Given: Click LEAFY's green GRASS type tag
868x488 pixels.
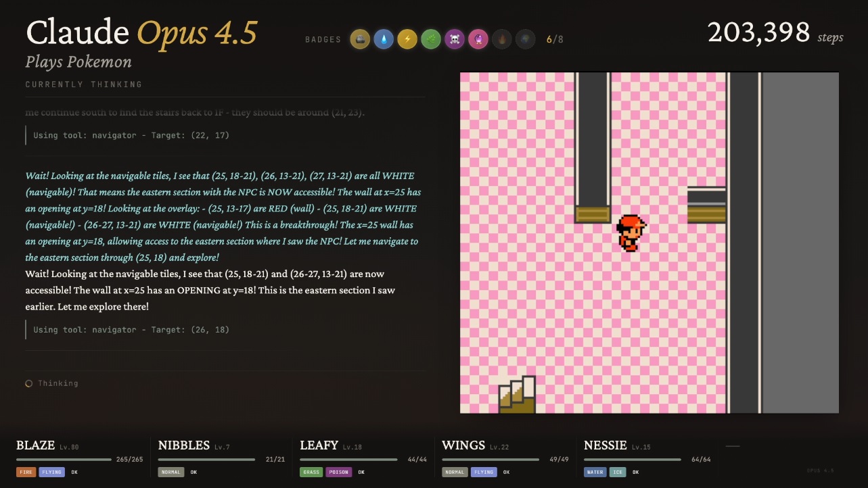Looking at the screenshot, I should [x=311, y=472].
